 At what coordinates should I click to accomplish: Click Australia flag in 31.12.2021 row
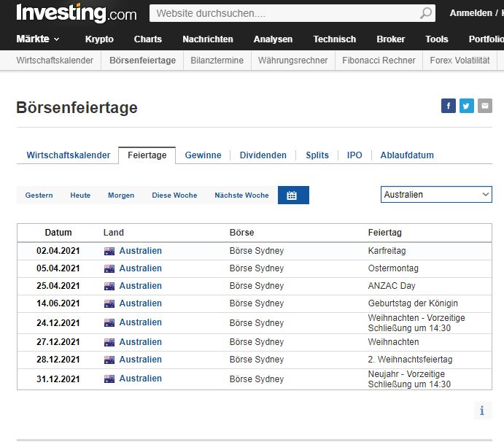click(109, 379)
